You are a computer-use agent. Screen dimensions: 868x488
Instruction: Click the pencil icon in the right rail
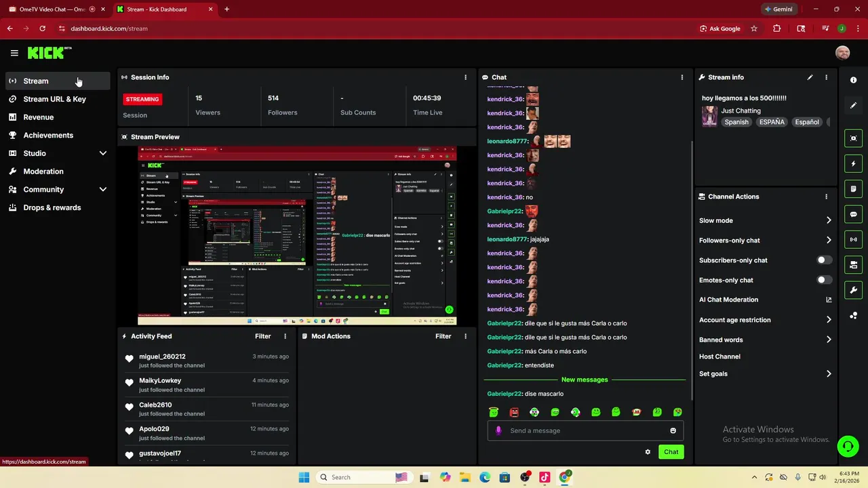(853, 106)
